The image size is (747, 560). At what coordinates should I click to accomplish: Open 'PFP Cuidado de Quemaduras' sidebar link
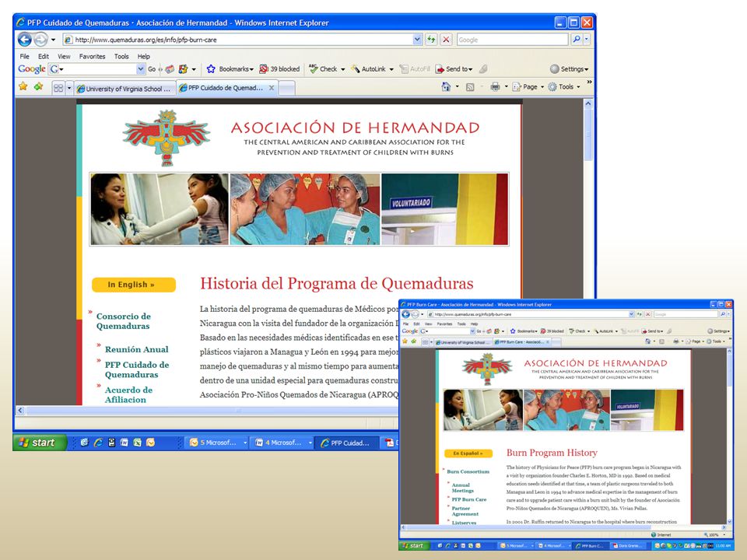tap(137, 369)
